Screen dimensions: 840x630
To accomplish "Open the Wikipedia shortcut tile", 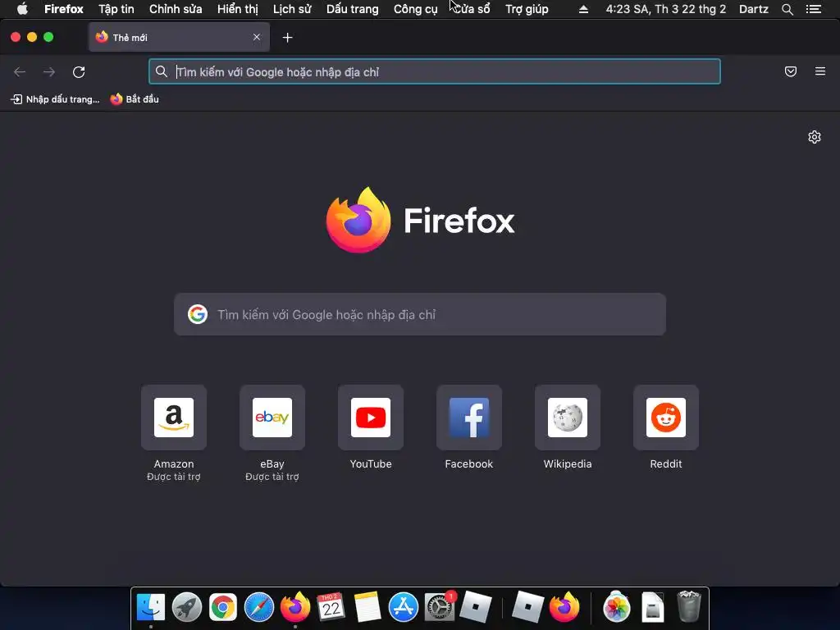I will click(568, 418).
